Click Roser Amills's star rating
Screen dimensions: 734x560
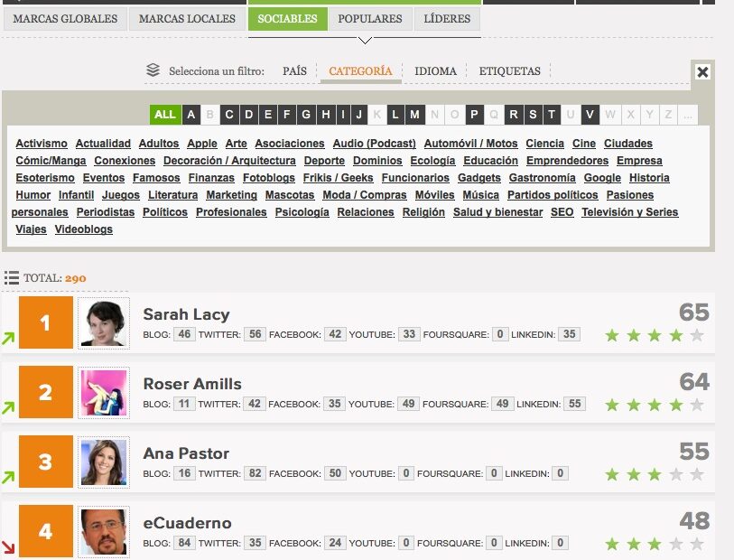point(654,405)
